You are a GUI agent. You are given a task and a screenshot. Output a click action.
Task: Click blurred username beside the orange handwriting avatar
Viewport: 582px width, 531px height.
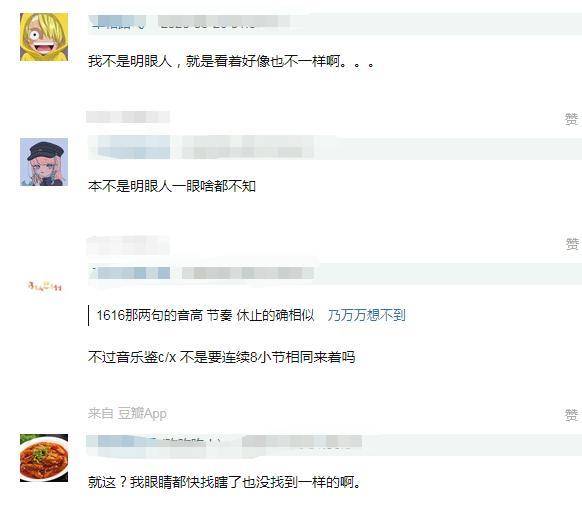130,273
